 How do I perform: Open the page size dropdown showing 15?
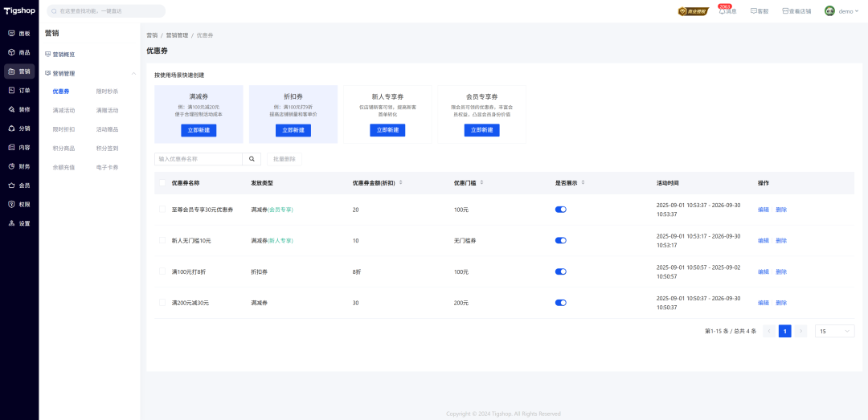835,331
